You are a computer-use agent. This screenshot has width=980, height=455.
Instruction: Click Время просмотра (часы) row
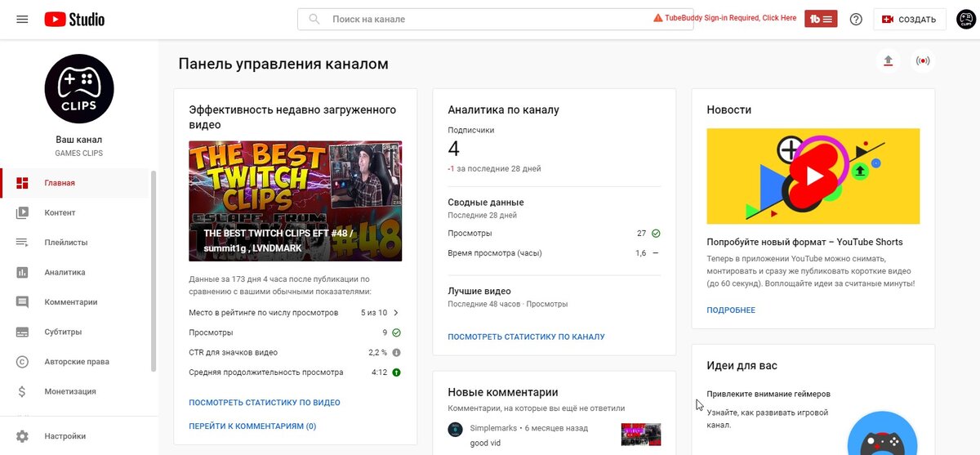554,253
